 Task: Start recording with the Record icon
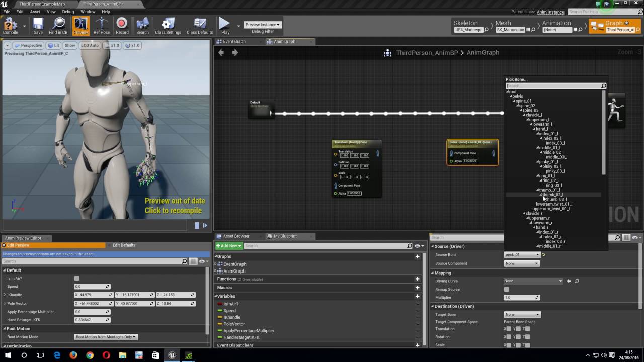[x=122, y=26]
